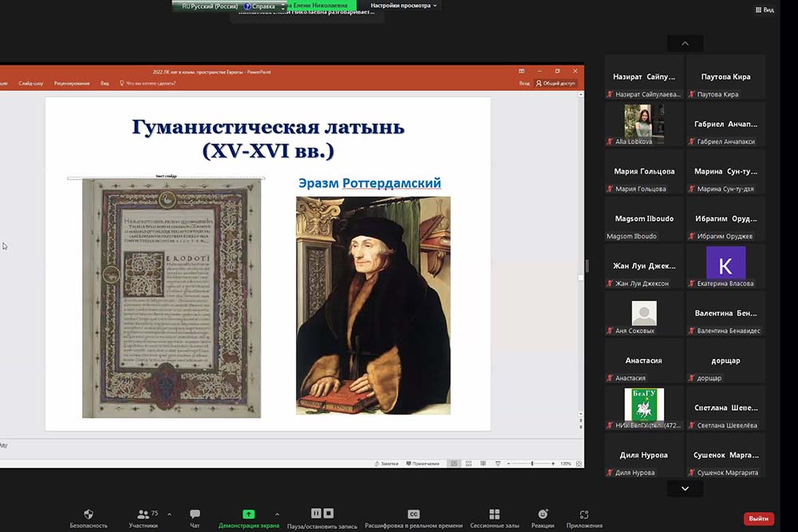Image resolution: width=798 pixels, height=532 pixels.
Task: Open the Reactions (Реакции) menu
Action: tap(543, 514)
